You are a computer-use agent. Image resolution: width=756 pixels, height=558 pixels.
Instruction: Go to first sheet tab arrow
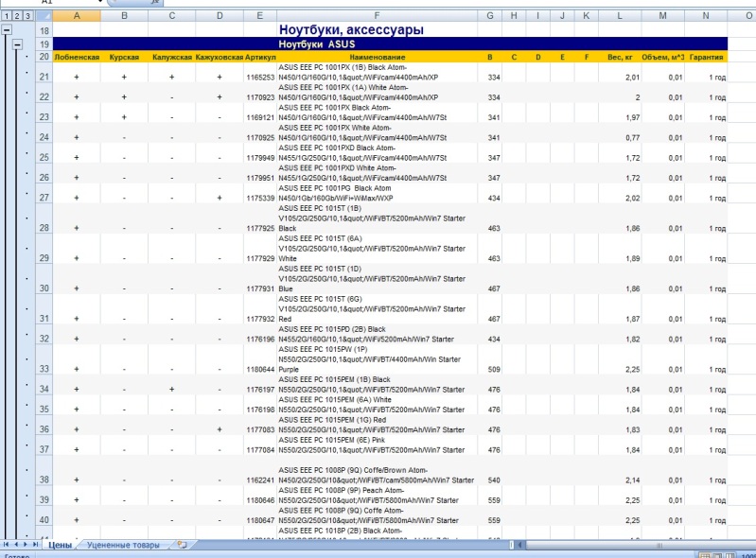coord(7,544)
